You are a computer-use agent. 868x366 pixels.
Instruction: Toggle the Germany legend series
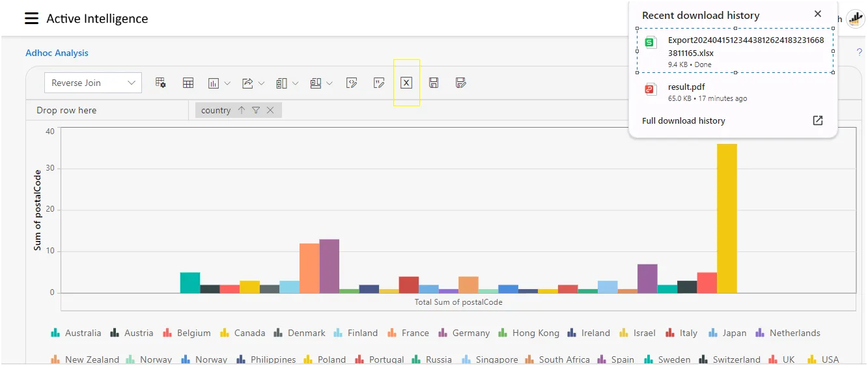(x=464, y=333)
